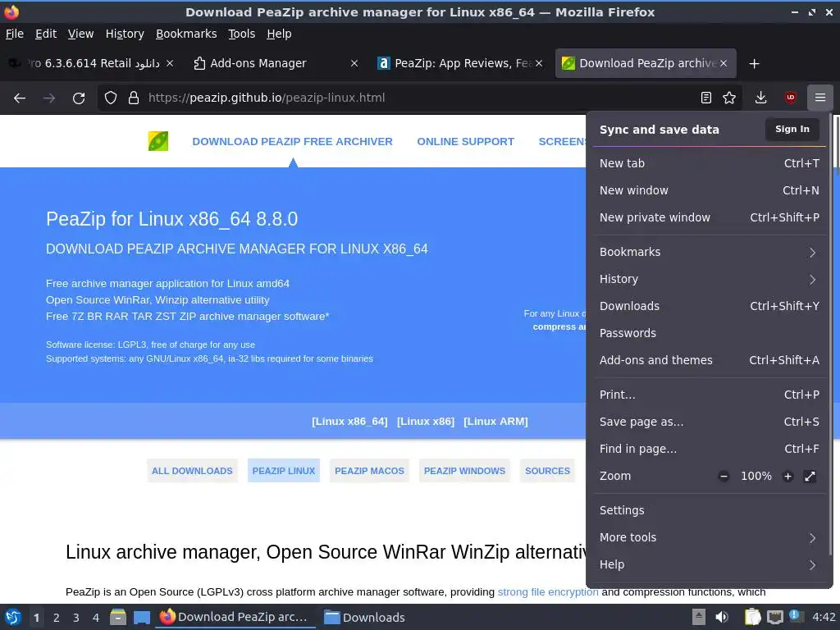This screenshot has width=840, height=630.
Task: Click the PEAZIP MACOS button
Action: 369,471
